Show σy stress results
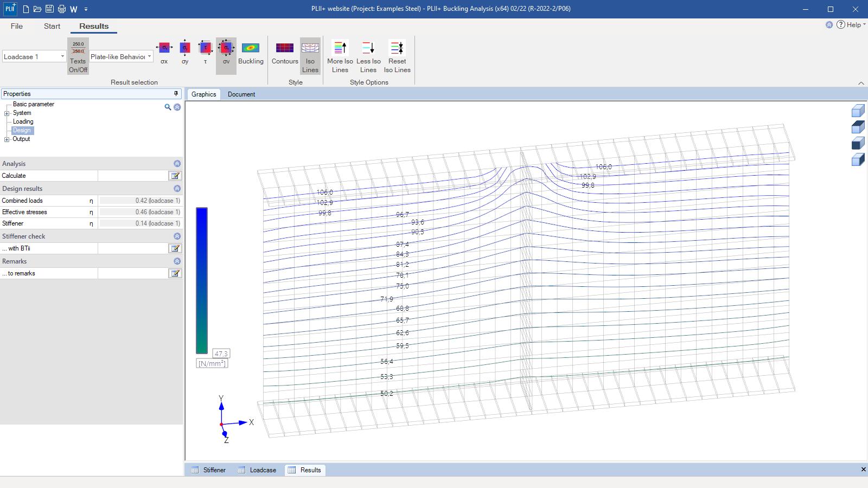 (185, 53)
